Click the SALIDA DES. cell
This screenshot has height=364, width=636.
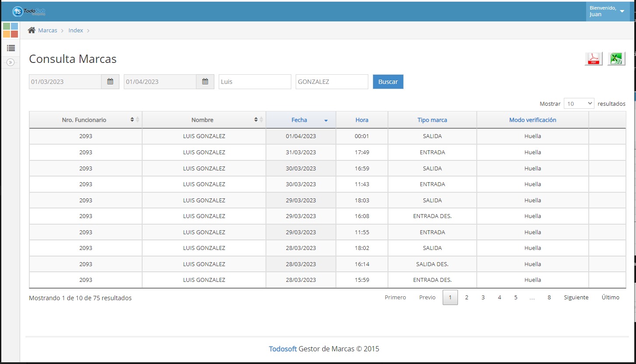pos(432,264)
